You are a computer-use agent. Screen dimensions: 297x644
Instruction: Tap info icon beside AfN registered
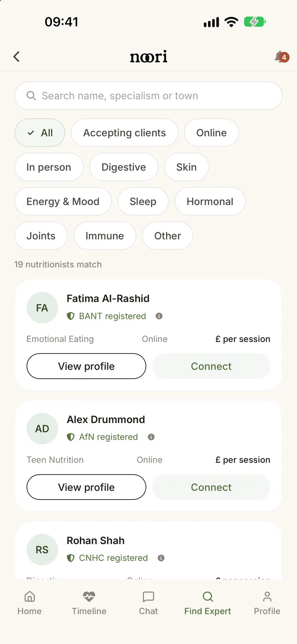tap(151, 437)
